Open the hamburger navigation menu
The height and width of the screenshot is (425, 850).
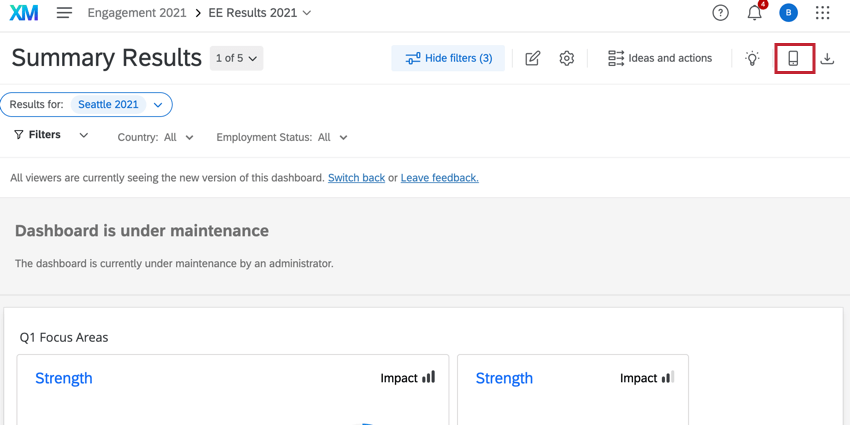pyautogui.click(x=64, y=13)
